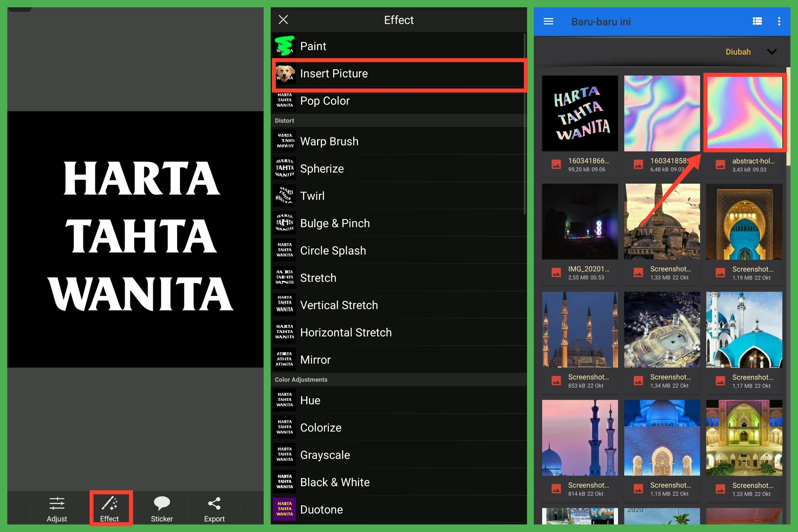Viewport: 798px width, 532px height.
Task: Open the hamburger navigation menu
Action: (548, 21)
